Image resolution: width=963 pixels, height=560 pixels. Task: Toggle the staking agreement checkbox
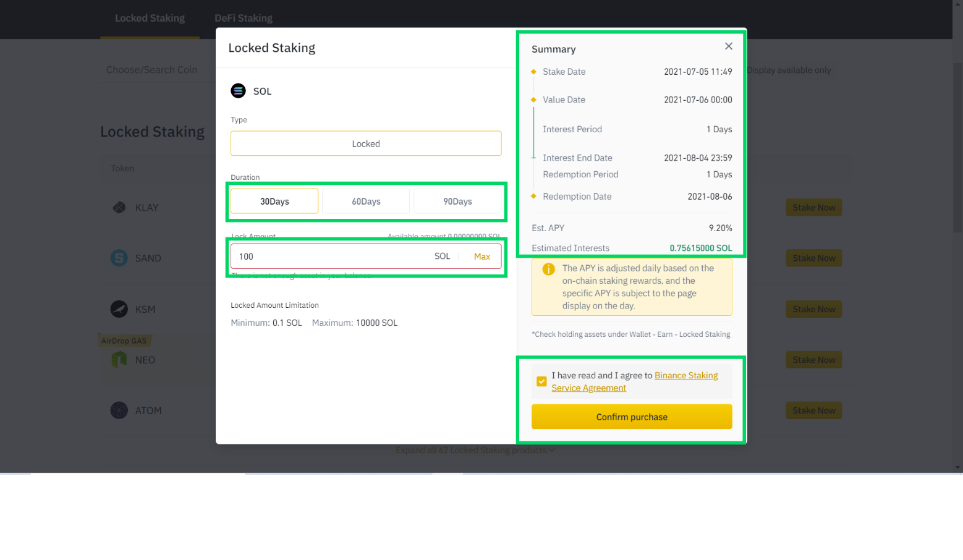tap(541, 381)
